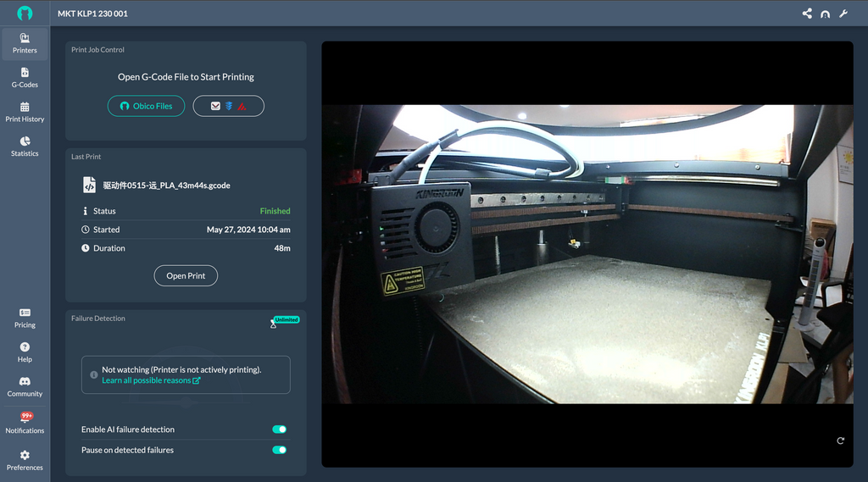The width and height of the screenshot is (868, 482).
Task: Click the tunnel icon in top bar
Action: click(x=825, y=14)
